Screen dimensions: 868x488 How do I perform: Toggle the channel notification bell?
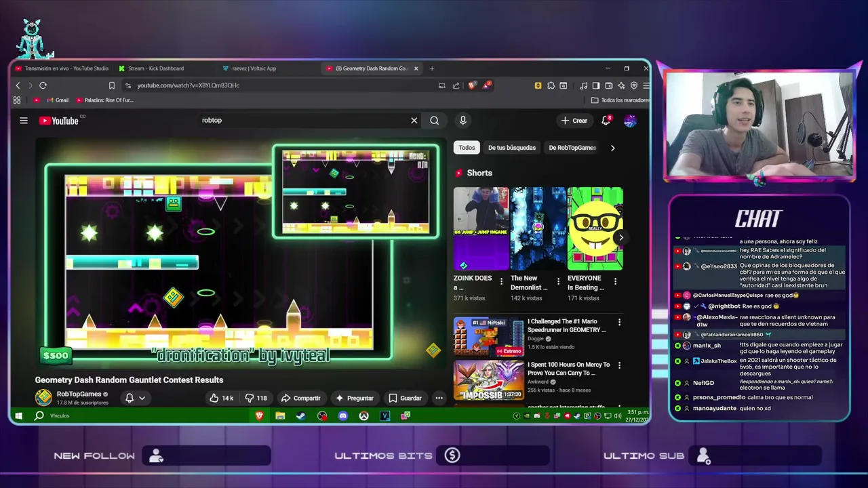130,398
